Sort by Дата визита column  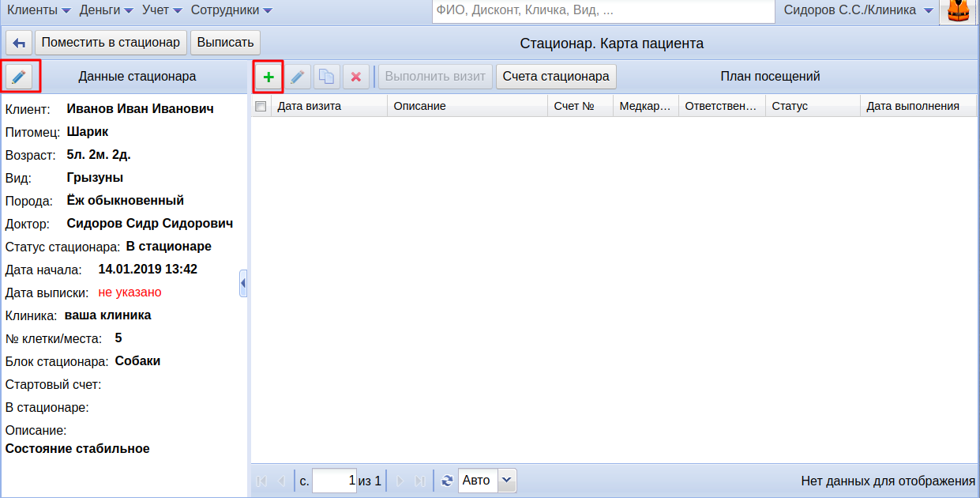(329, 106)
